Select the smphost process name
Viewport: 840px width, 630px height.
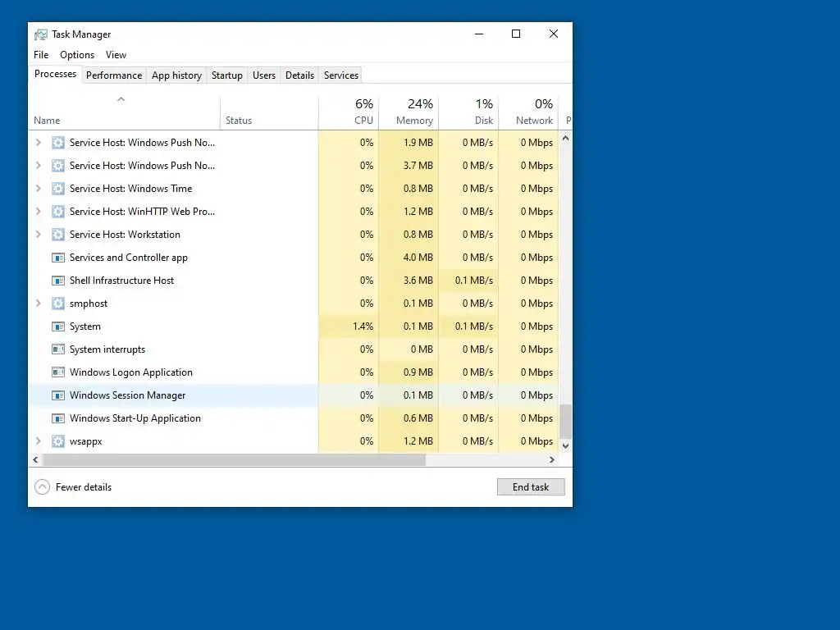89,304
